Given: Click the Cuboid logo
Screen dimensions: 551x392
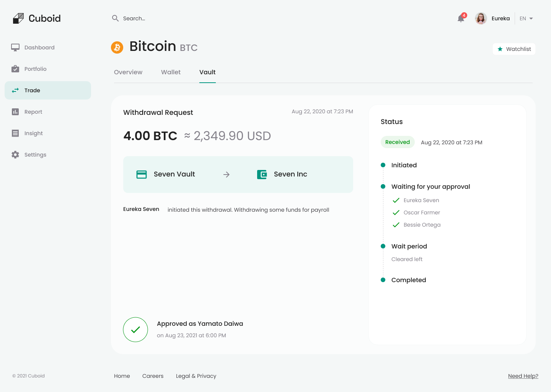Looking at the screenshot, I should (x=36, y=18).
